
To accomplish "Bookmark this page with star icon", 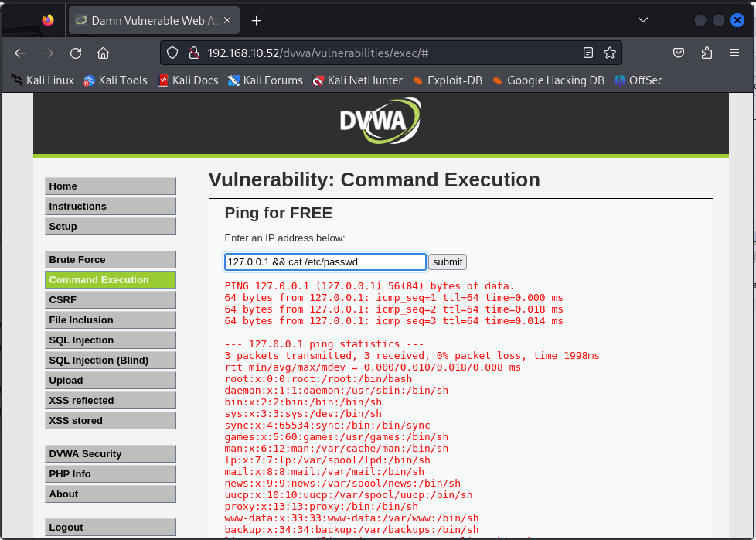I will coord(610,53).
